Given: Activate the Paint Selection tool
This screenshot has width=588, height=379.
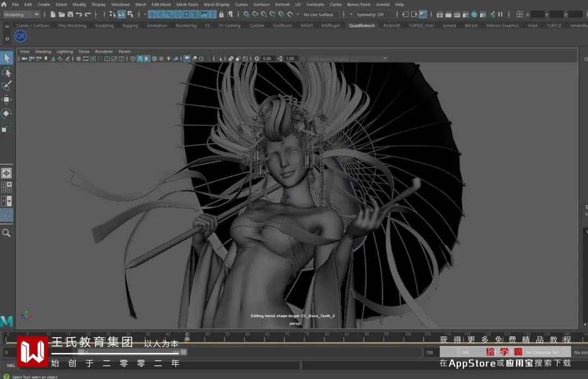Looking at the screenshot, I should (7, 86).
